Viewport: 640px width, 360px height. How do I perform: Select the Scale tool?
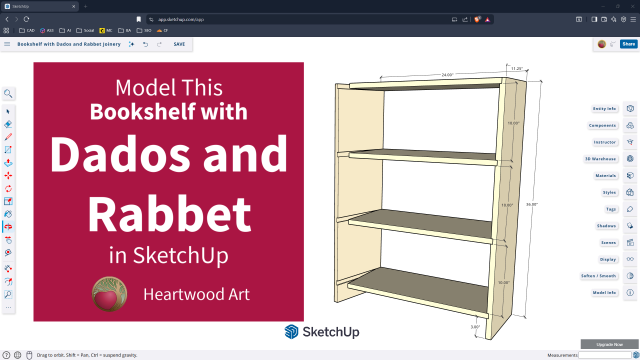pyautogui.click(x=8, y=201)
